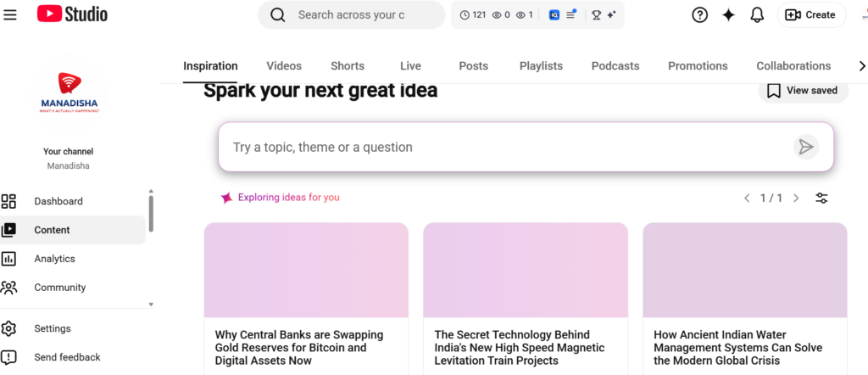Open Content in the sidebar
The width and height of the screenshot is (868, 375).
73,230
